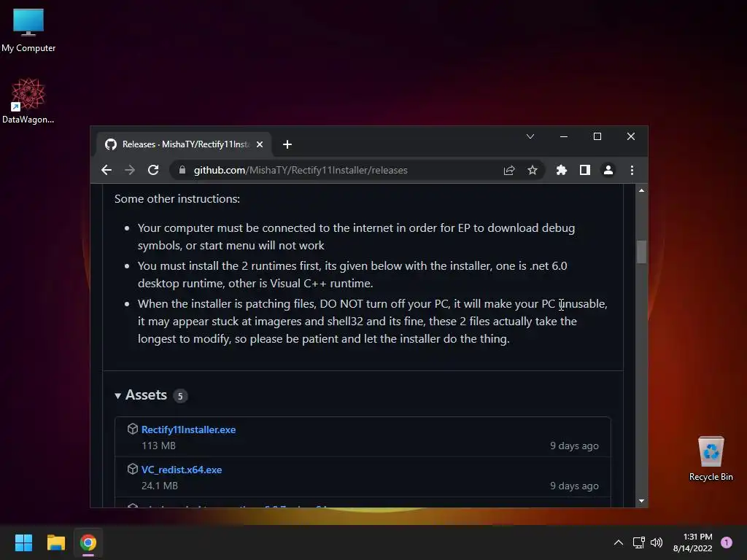The width and height of the screenshot is (747, 560).
Task: Open the Windows Start button
Action: click(x=23, y=542)
